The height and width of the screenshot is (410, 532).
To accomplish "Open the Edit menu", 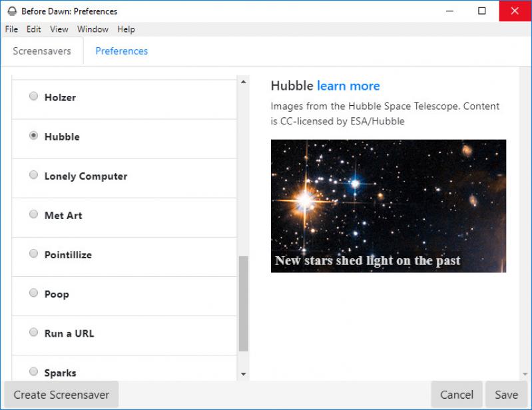I will click(33, 29).
